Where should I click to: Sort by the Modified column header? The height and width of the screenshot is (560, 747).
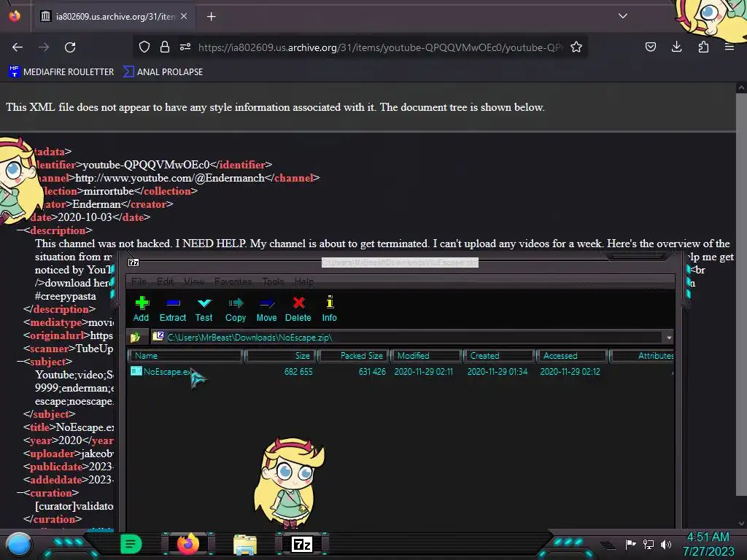coord(427,356)
